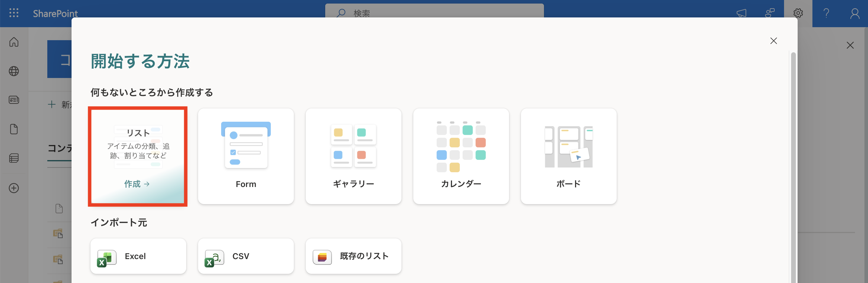Close the side panel behind dialog

coord(850,45)
